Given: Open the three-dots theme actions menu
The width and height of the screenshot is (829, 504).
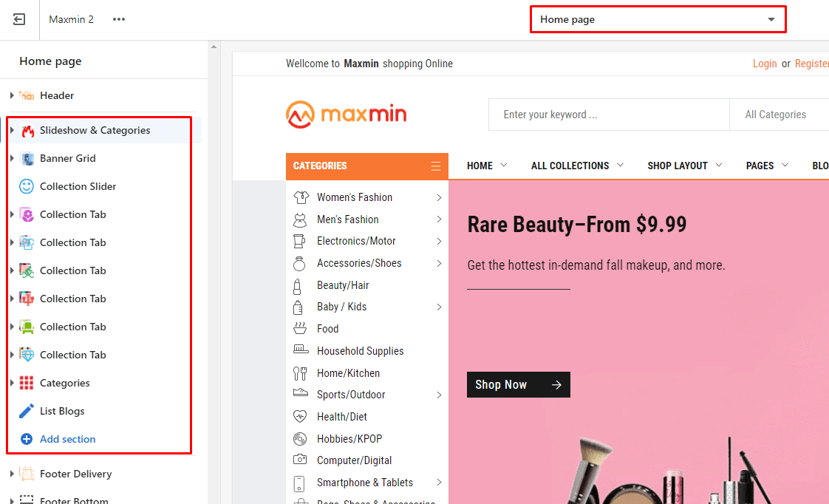Looking at the screenshot, I should [119, 19].
